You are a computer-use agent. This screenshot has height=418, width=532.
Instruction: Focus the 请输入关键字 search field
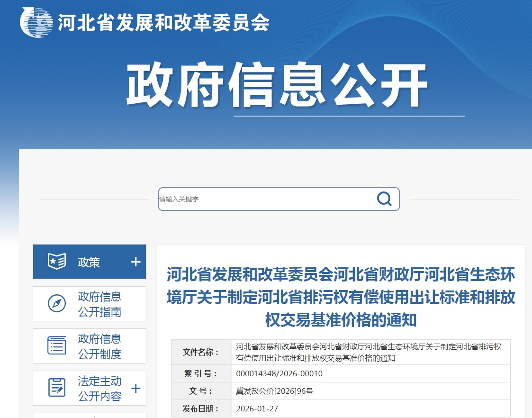click(265, 199)
